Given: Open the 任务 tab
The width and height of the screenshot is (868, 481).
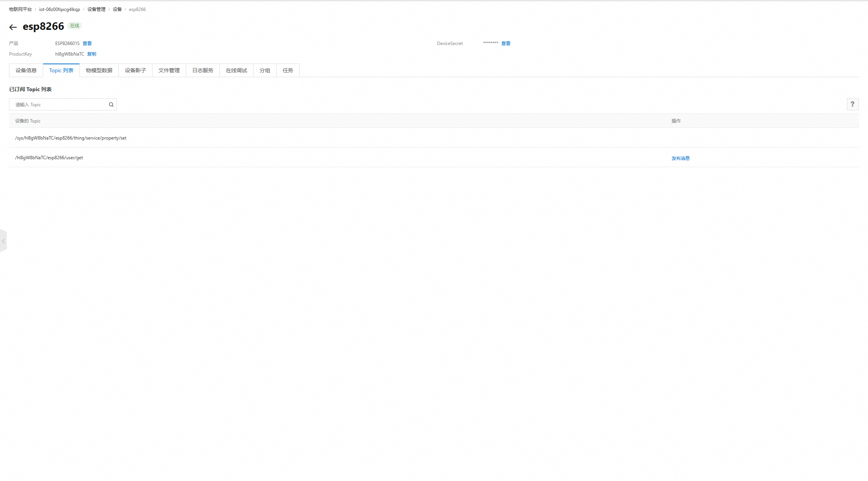Looking at the screenshot, I should [288, 71].
